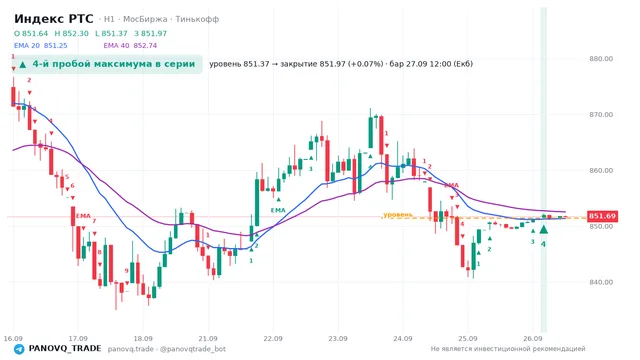Click the red 'EMA' marker near 17.09
Viewport: 640px width, 360px height.
[x=83, y=216]
